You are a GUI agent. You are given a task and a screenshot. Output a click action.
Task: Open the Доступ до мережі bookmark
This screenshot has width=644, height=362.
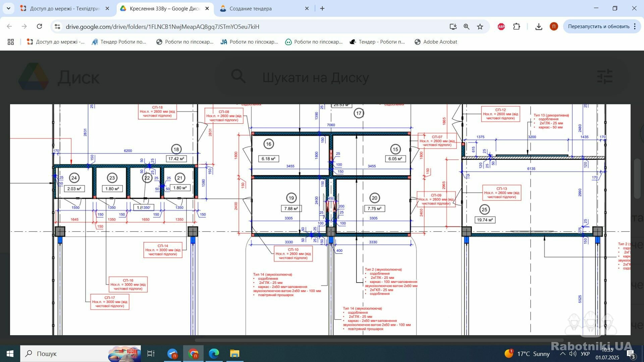56,42
